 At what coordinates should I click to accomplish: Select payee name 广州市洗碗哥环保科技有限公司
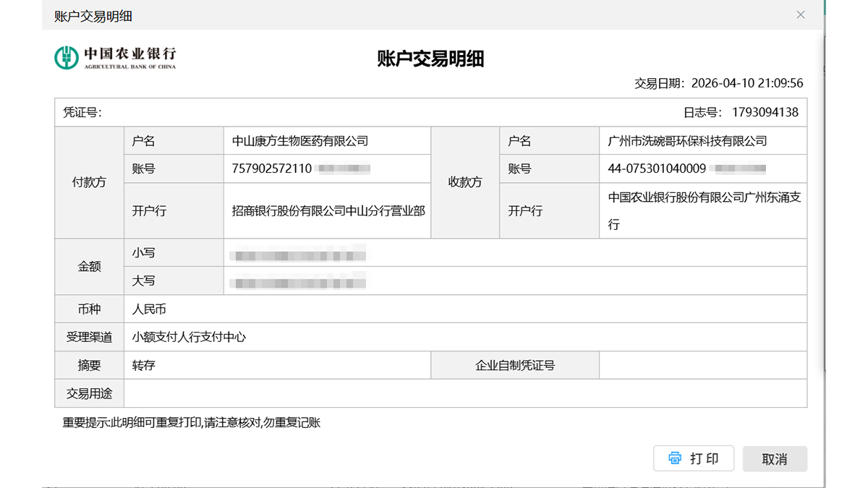coord(687,141)
